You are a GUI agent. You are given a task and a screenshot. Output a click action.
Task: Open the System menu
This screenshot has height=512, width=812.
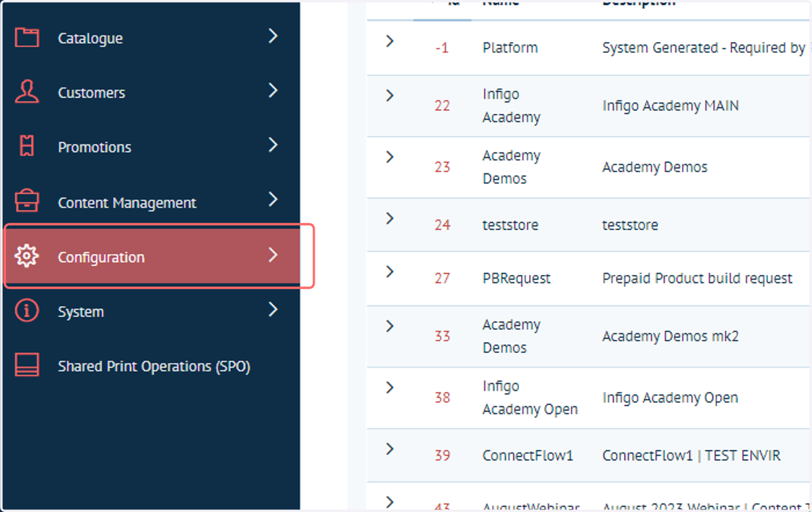pyautogui.click(x=152, y=312)
